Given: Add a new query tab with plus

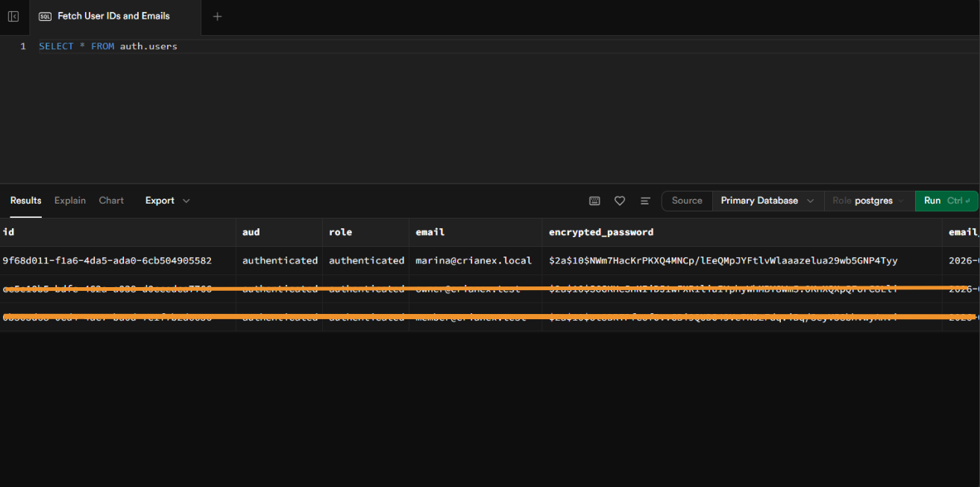Looking at the screenshot, I should (x=217, y=16).
